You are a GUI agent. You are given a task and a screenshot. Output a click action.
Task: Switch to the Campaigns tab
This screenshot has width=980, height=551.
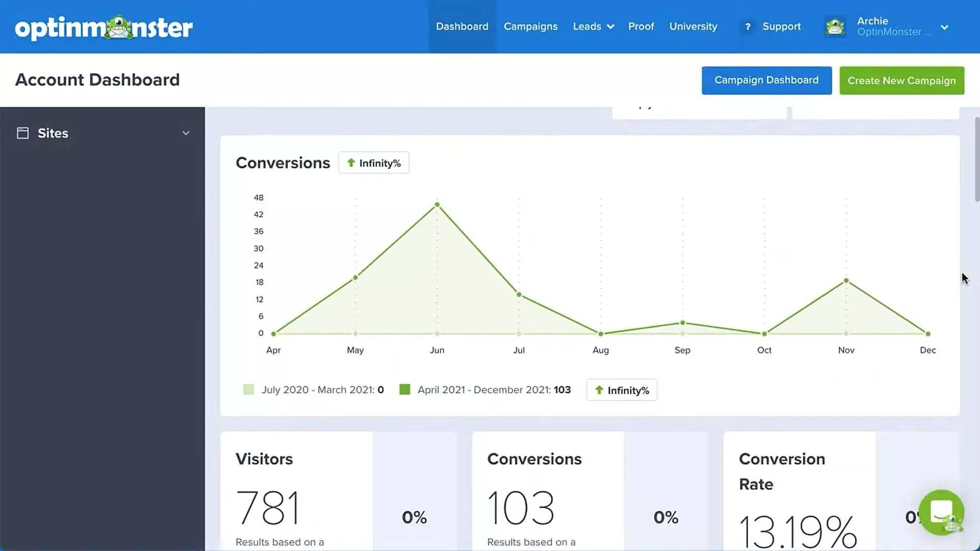pos(530,27)
